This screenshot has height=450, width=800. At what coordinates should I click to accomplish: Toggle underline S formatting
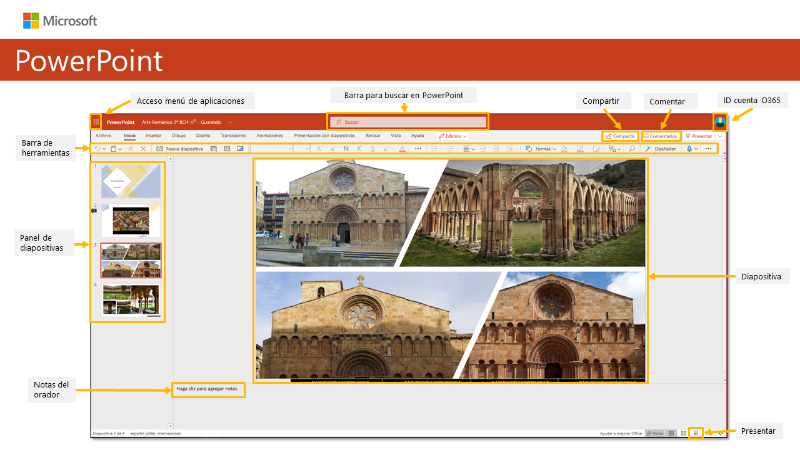372,148
